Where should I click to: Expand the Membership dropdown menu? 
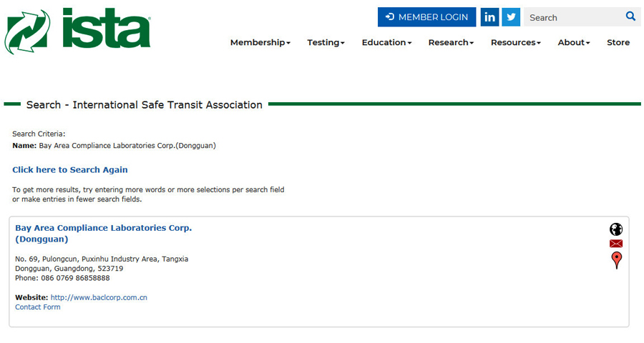(260, 42)
